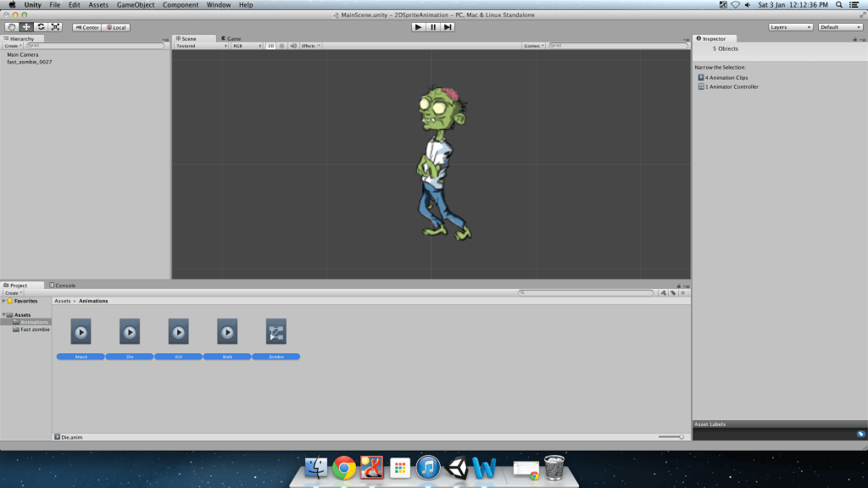Select the Rotate tool in toolbar

[41, 27]
